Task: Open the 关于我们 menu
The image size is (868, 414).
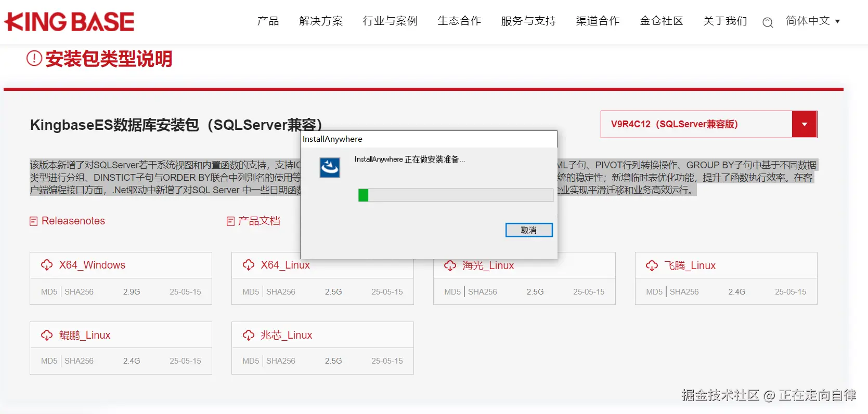Action: pos(725,21)
